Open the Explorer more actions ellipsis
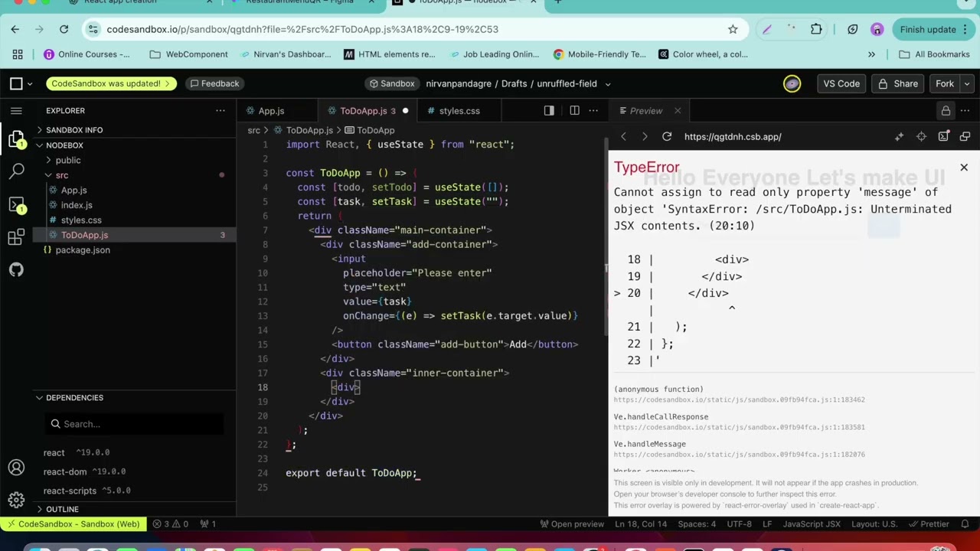The height and width of the screenshot is (551, 980). pyautogui.click(x=220, y=111)
